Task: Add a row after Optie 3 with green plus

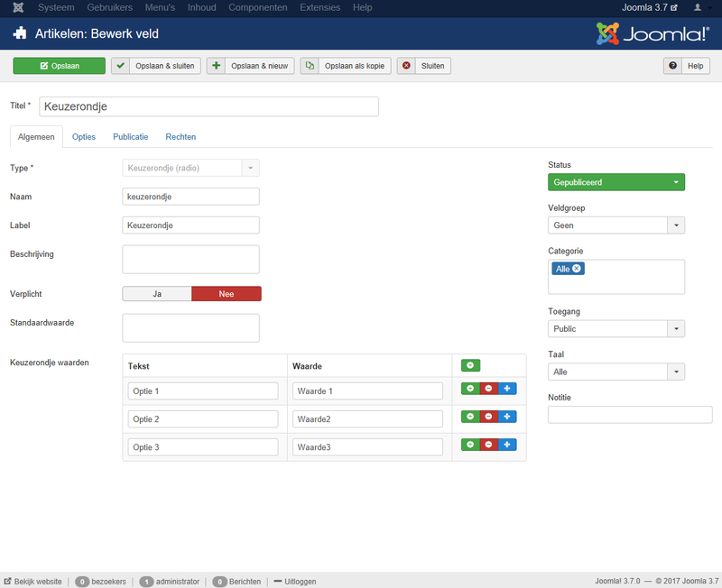Action: click(x=470, y=445)
